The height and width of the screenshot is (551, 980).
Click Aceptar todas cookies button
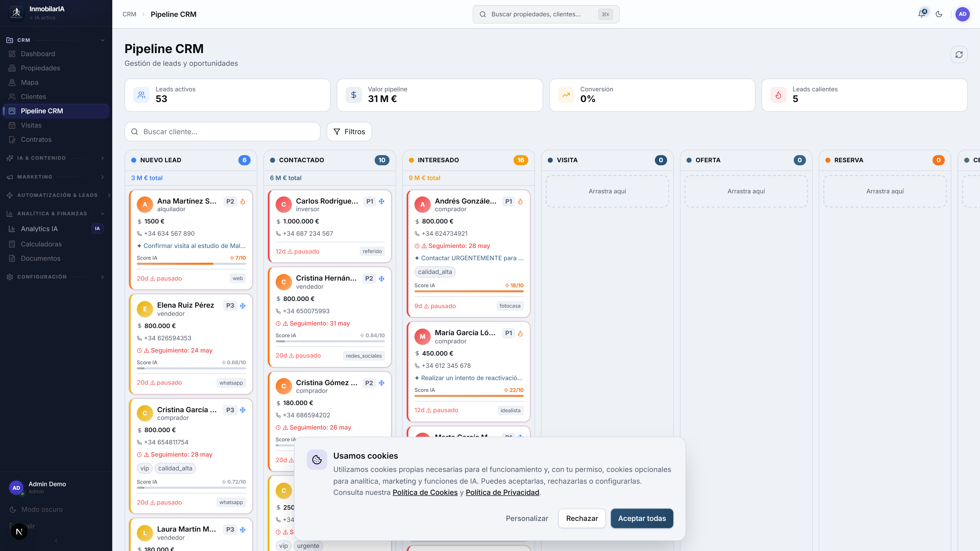coord(642,518)
